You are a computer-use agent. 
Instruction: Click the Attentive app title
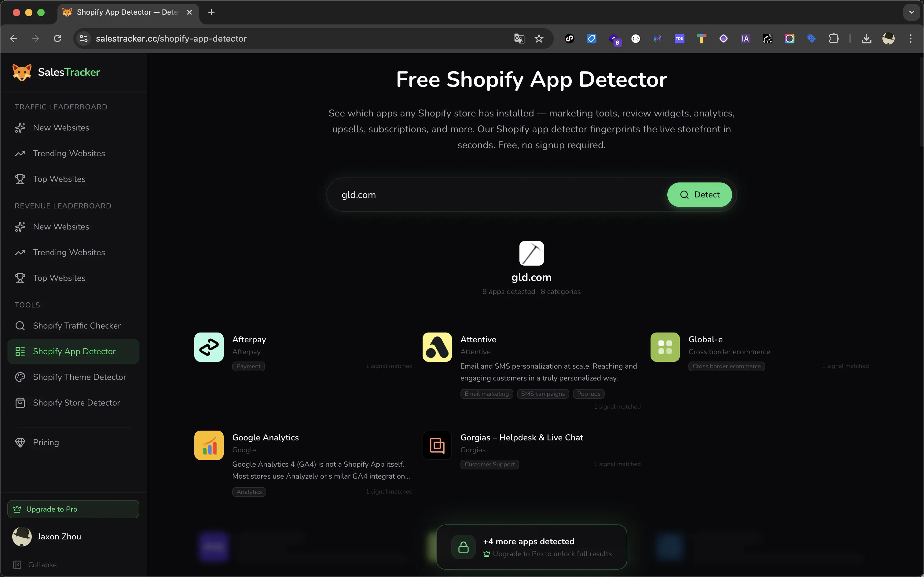478,339
